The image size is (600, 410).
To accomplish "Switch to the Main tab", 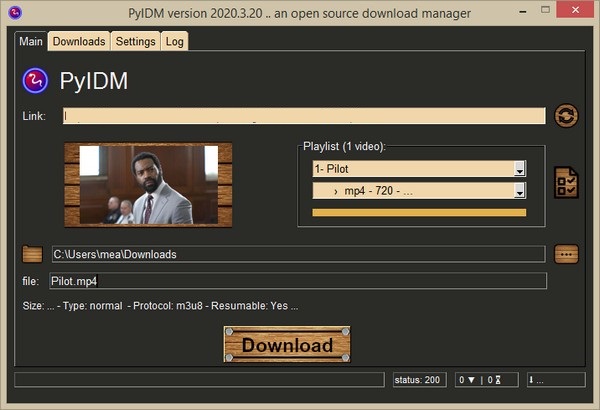I will (31, 41).
